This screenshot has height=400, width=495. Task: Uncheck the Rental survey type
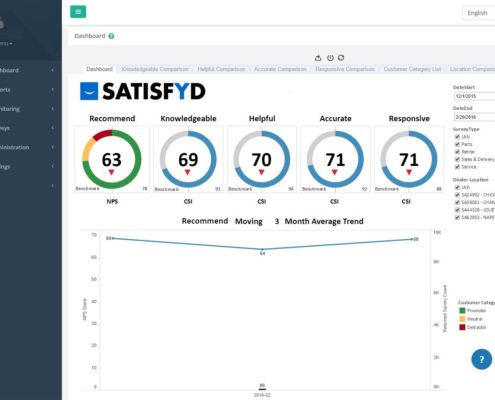click(x=457, y=152)
